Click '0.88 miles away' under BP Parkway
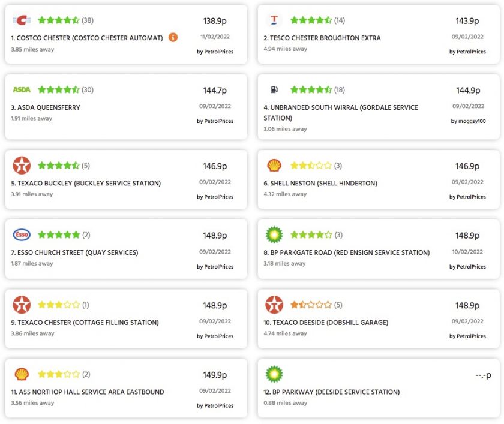504x424 pixels. (x=286, y=403)
